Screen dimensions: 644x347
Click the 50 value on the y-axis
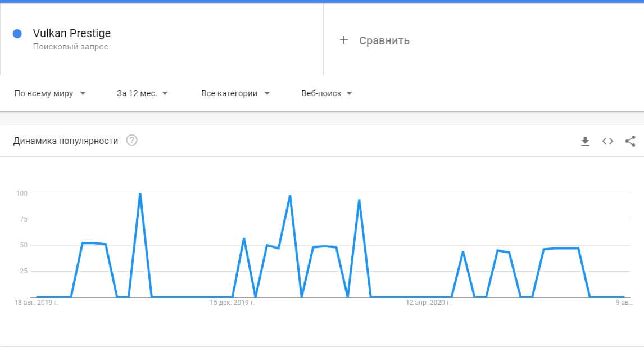pyautogui.click(x=22, y=245)
